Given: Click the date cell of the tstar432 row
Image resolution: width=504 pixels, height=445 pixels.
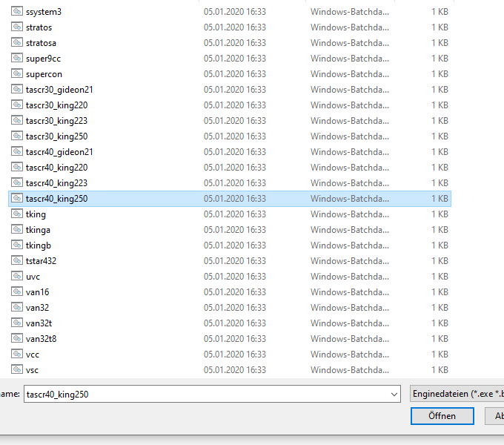Looking at the screenshot, I should click(x=235, y=261).
